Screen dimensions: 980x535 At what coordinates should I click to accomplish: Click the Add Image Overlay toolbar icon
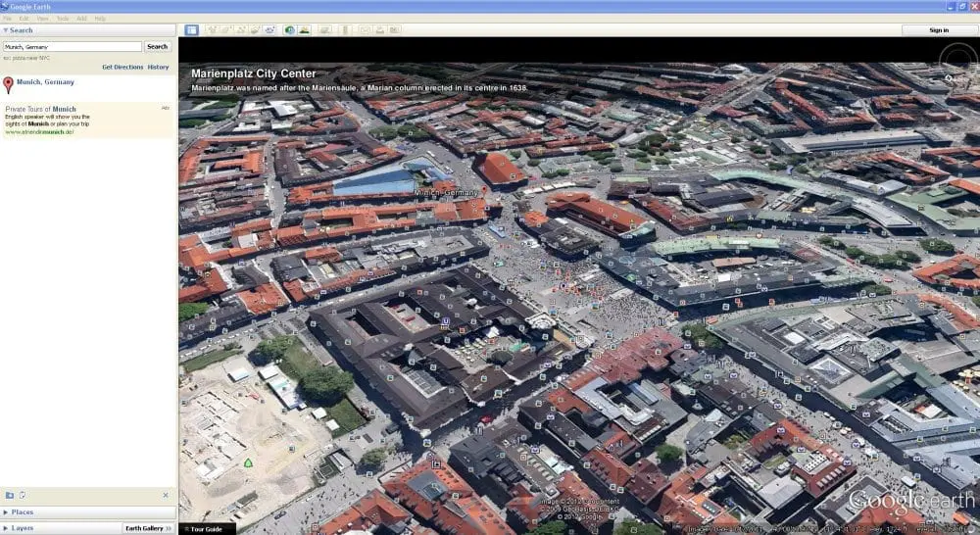[x=255, y=30]
